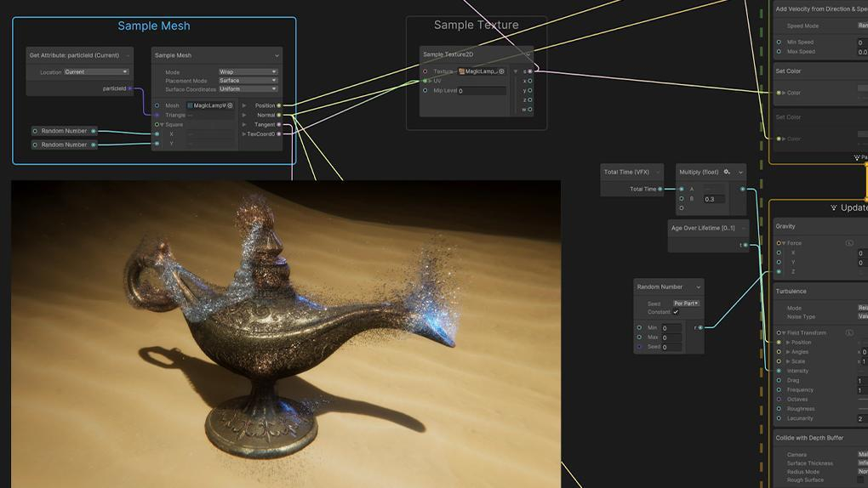Click the particleId output port
This screenshot has width=868, height=488.
[x=130, y=88]
